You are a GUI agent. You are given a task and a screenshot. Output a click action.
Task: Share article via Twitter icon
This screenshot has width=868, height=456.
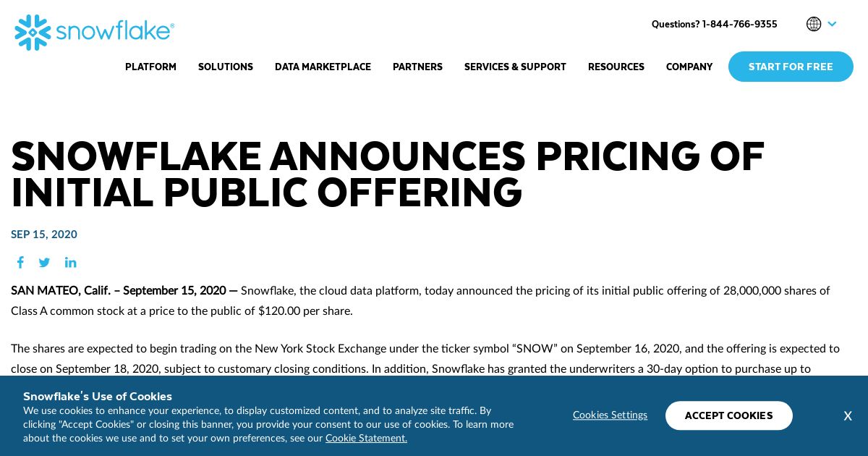coord(44,262)
